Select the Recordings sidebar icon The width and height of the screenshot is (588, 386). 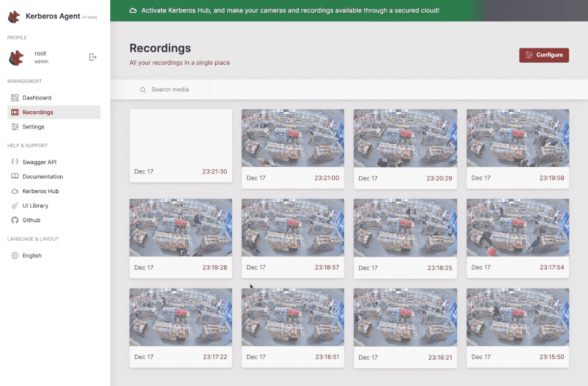pos(14,112)
